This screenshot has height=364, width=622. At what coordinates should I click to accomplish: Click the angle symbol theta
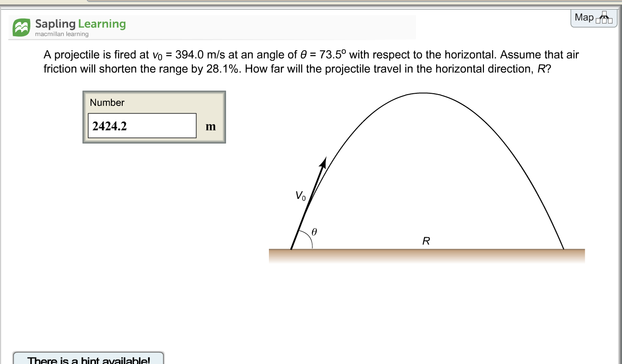coord(313,232)
